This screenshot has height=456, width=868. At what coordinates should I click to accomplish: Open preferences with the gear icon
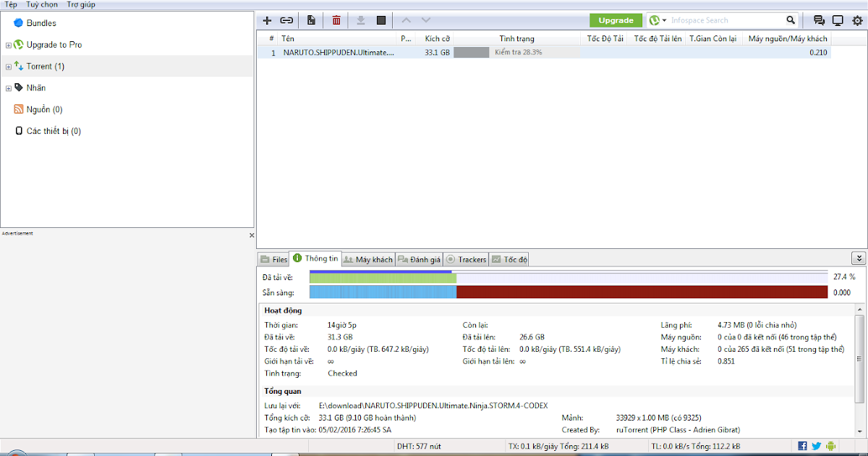click(x=856, y=20)
